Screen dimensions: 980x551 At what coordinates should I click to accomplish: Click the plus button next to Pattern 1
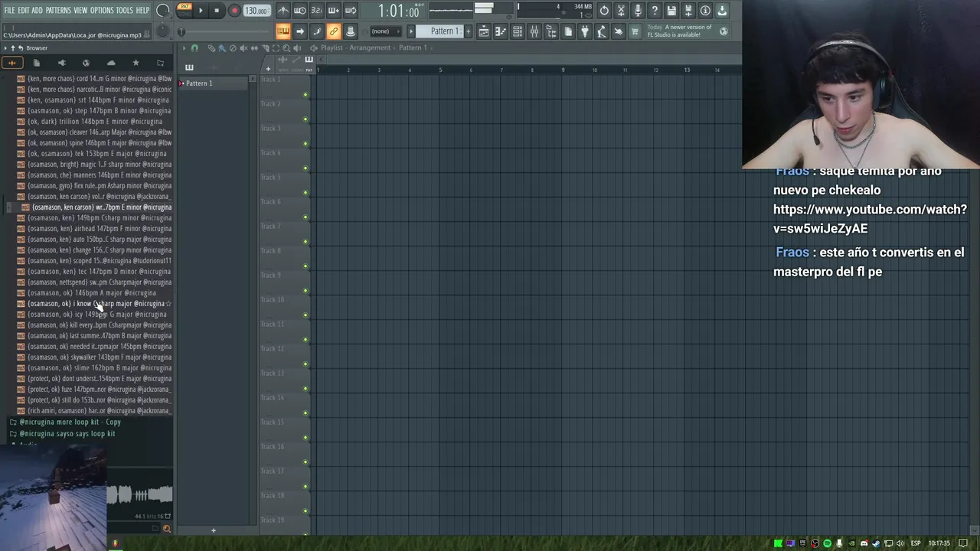(x=469, y=31)
